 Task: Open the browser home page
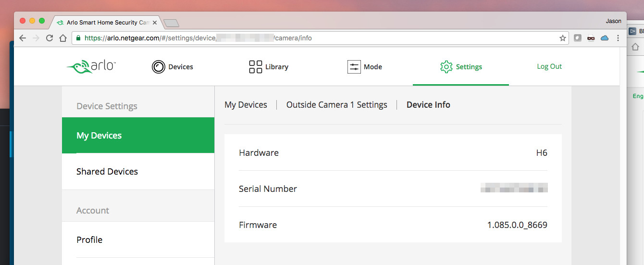click(x=62, y=38)
